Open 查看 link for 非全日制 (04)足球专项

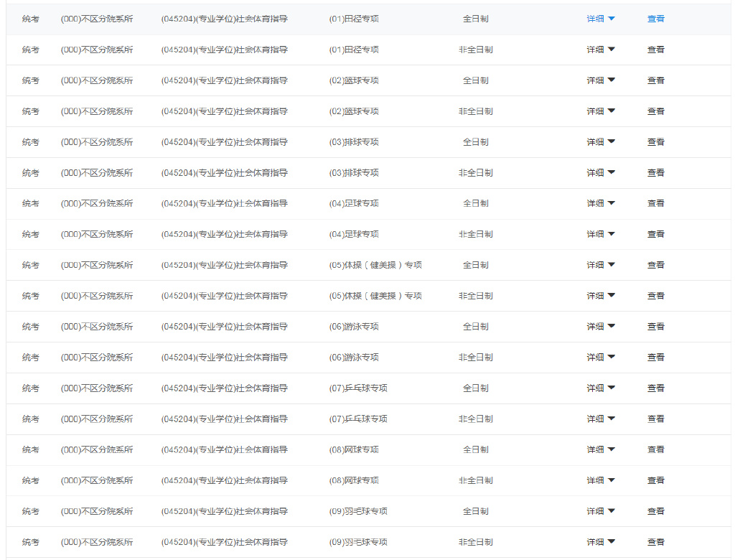tap(656, 234)
